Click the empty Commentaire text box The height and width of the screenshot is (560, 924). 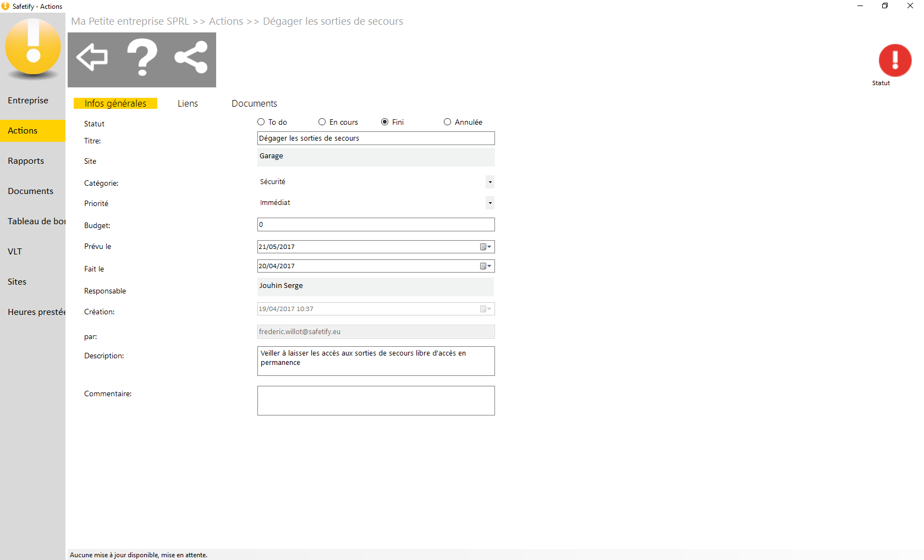(x=376, y=401)
